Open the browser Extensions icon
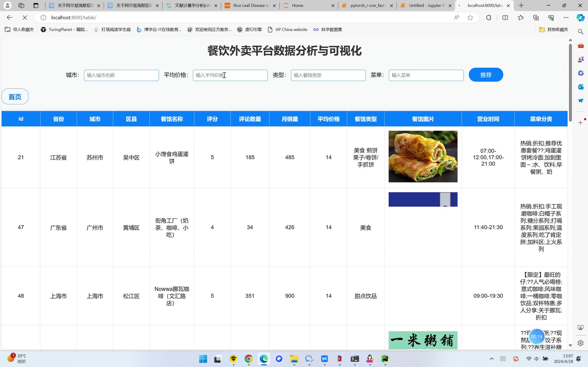588x367 pixels. 488,17
